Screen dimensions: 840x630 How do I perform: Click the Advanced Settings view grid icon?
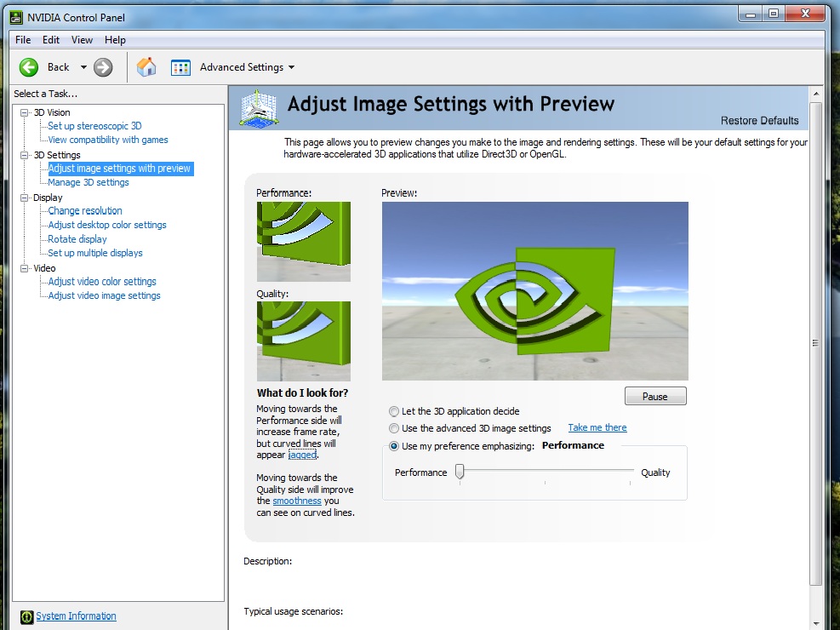click(x=180, y=67)
